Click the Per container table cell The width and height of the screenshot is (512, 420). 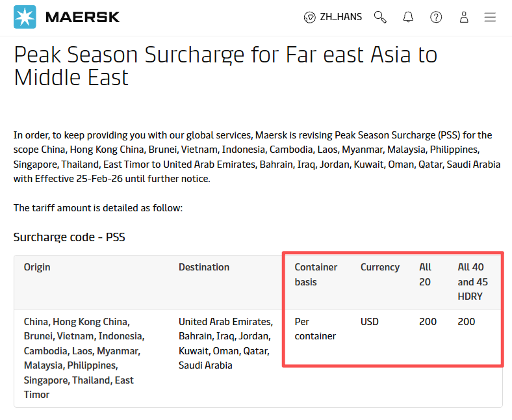pyautogui.click(x=315, y=329)
